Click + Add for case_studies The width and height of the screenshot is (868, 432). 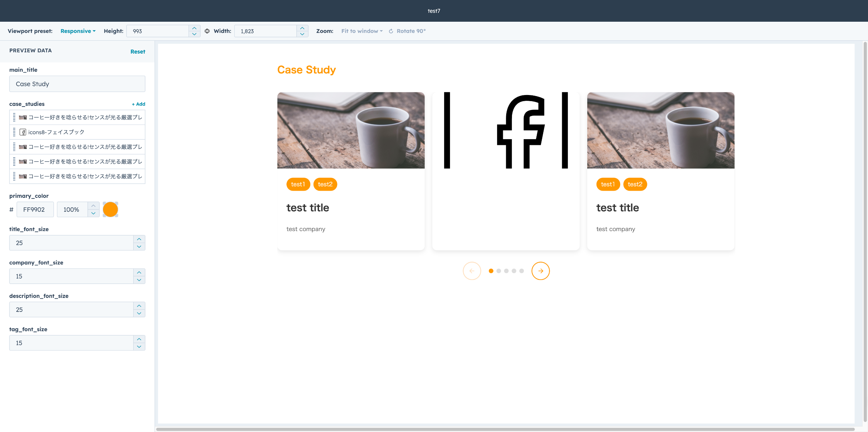(138, 104)
